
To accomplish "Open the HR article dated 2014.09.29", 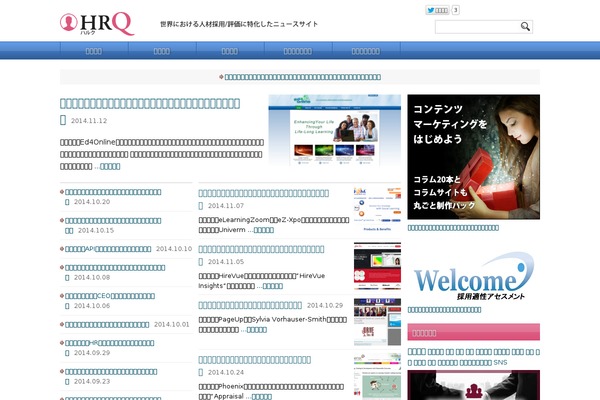I will point(109,343).
